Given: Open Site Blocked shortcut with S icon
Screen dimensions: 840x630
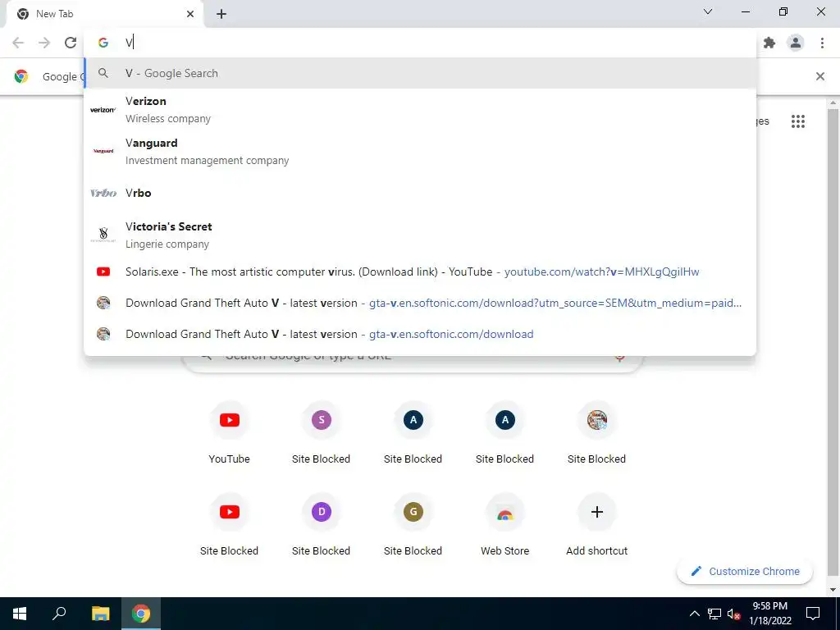Looking at the screenshot, I should pos(321,432).
